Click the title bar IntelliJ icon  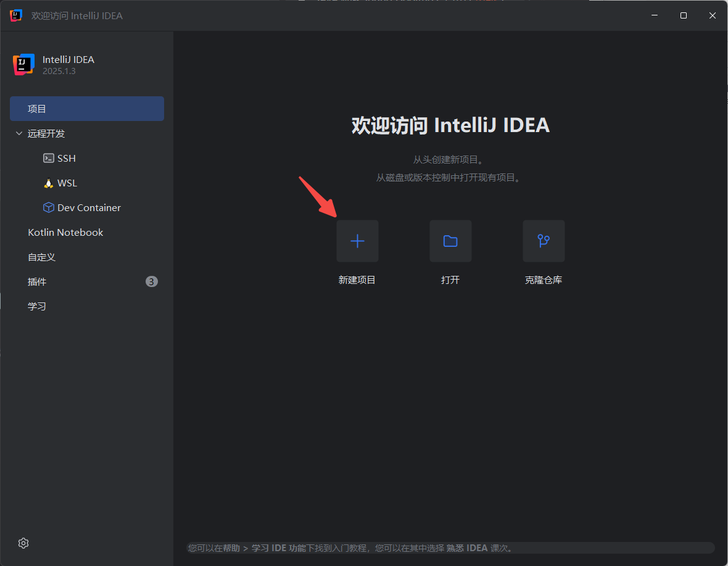(16, 15)
